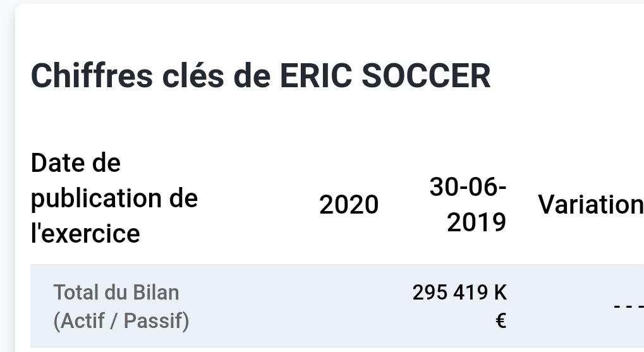Click the "30-06-" part of the date header
The height and width of the screenshot is (352, 644).
coord(468,187)
